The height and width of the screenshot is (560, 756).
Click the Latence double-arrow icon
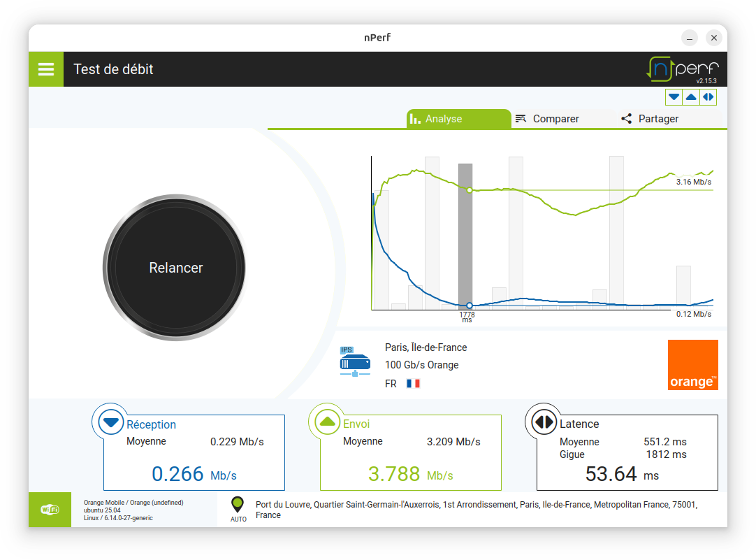[x=544, y=422]
